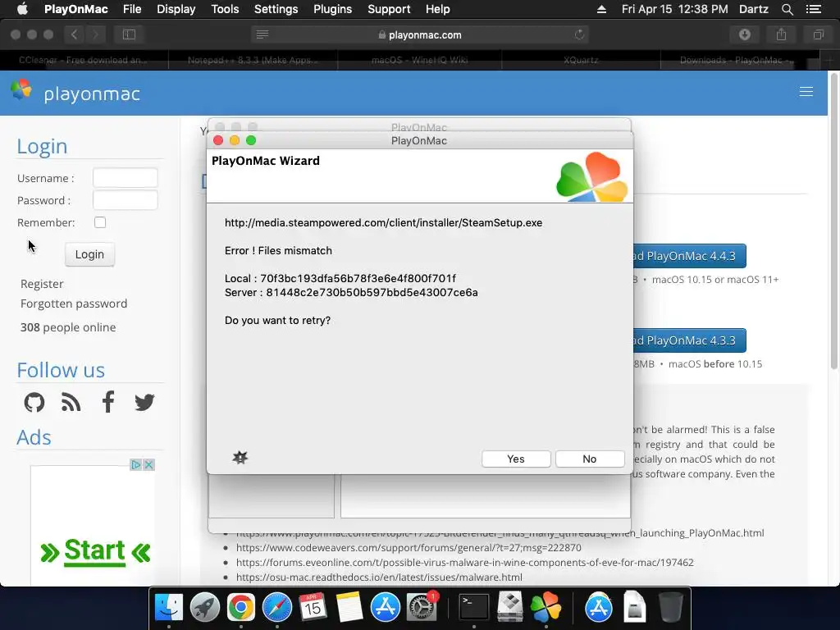Viewport: 840px width, 630px height.
Task: Click the Username input field
Action: (126, 178)
